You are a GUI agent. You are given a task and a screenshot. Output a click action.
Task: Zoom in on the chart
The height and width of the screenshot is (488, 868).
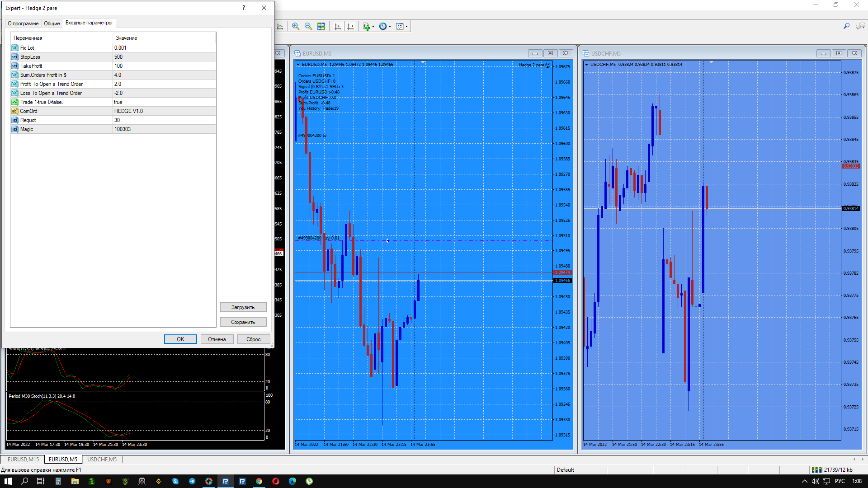296,26
